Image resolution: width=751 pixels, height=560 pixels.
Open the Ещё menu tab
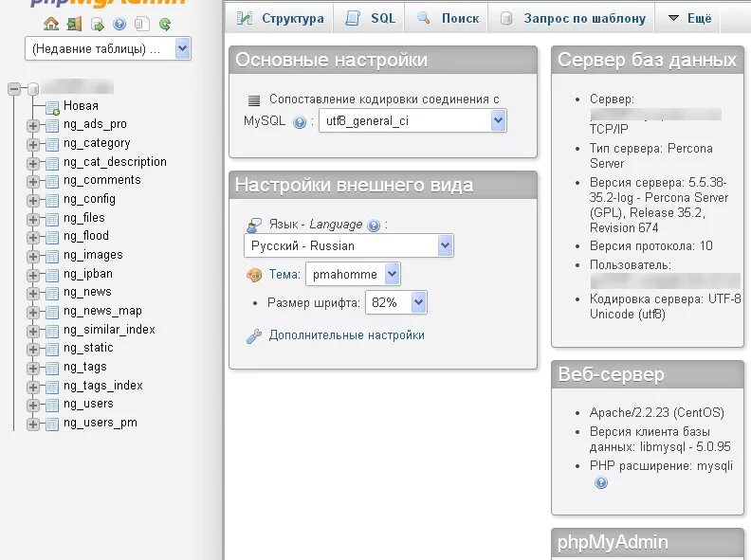688,18
